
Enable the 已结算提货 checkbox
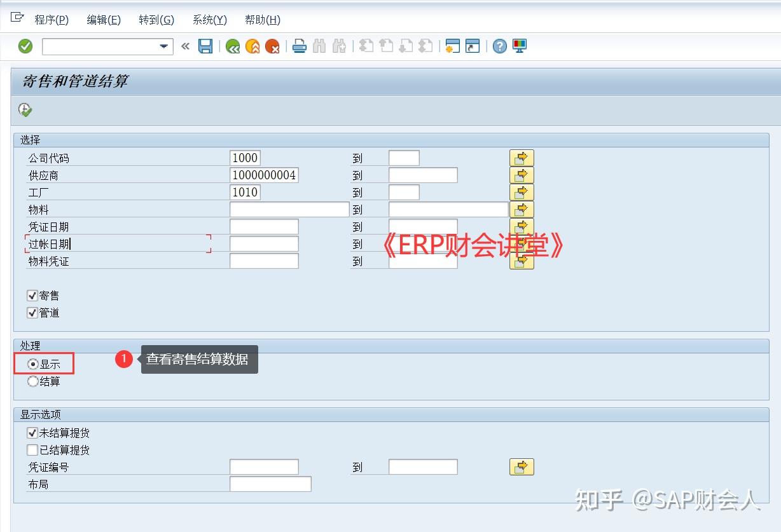(x=32, y=449)
